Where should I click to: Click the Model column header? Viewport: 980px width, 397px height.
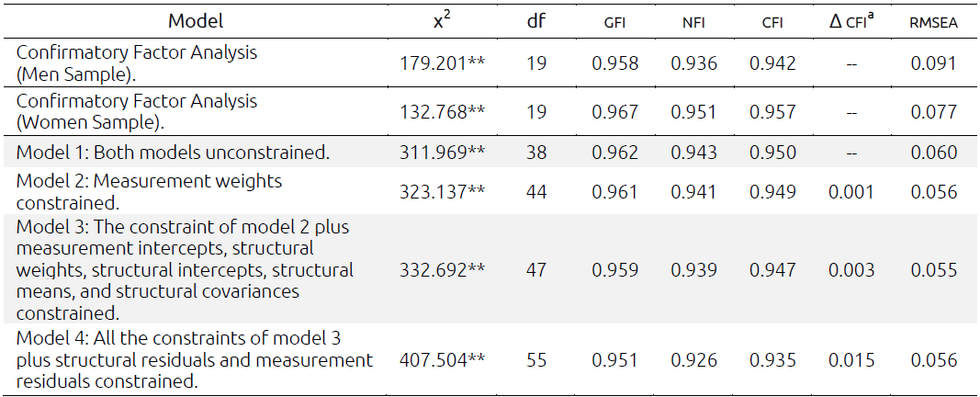coord(197,20)
